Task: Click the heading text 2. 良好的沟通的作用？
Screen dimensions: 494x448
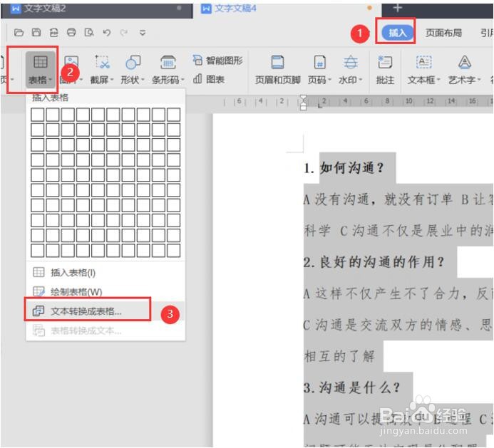Action: tap(374, 262)
